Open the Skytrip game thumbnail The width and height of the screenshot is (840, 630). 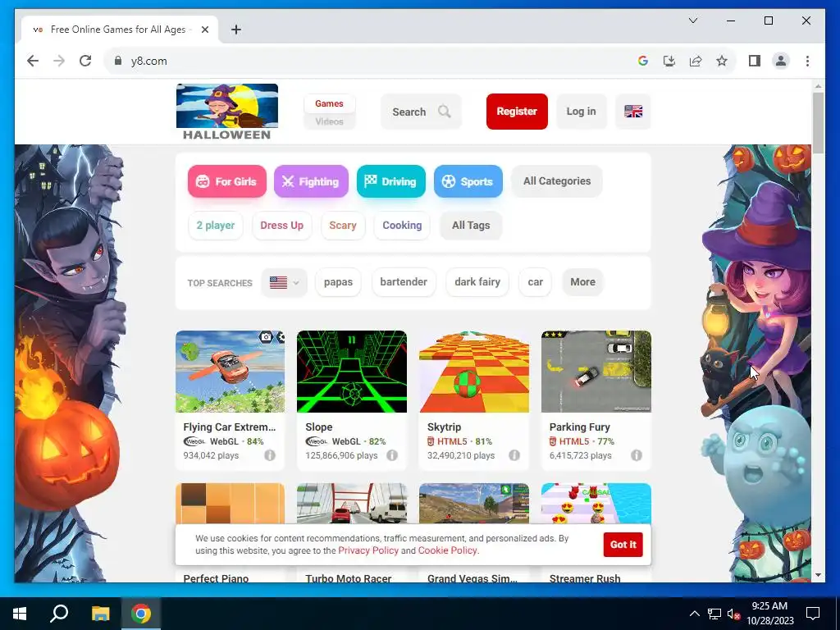point(474,372)
